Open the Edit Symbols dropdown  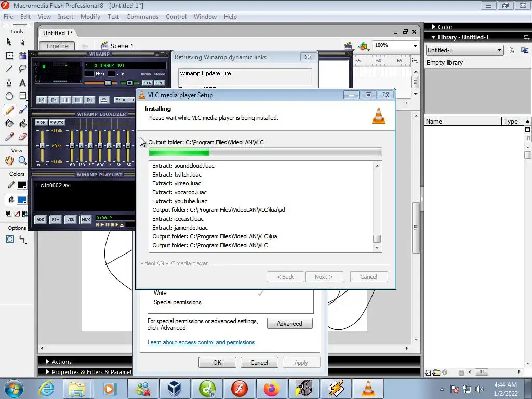click(x=363, y=46)
